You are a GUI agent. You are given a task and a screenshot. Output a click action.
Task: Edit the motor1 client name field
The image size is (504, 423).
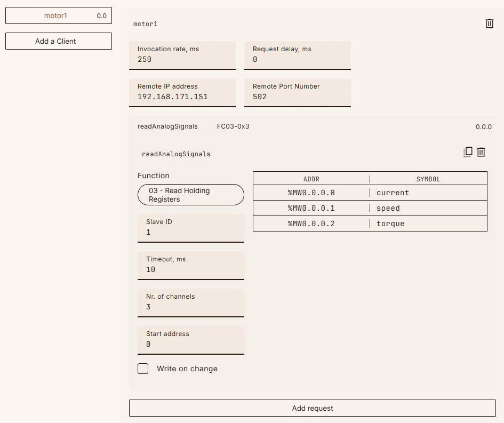(145, 24)
